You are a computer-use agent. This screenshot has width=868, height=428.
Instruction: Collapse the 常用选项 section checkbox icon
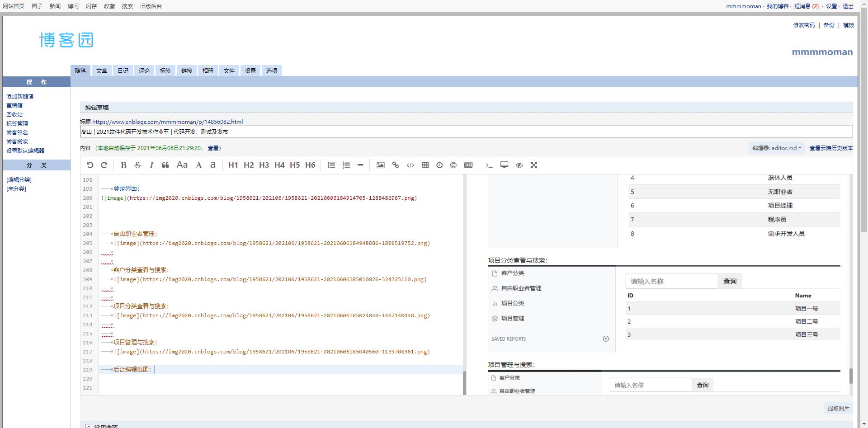pos(89,426)
